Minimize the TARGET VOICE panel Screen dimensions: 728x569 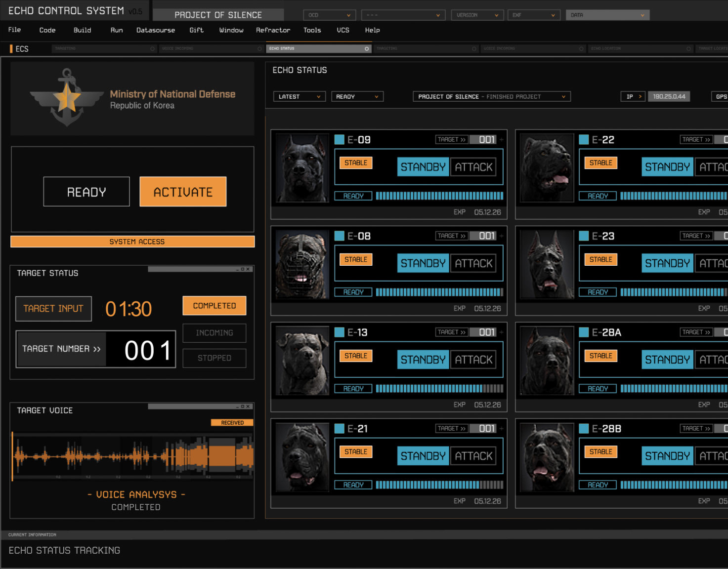(x=237, y=406)
